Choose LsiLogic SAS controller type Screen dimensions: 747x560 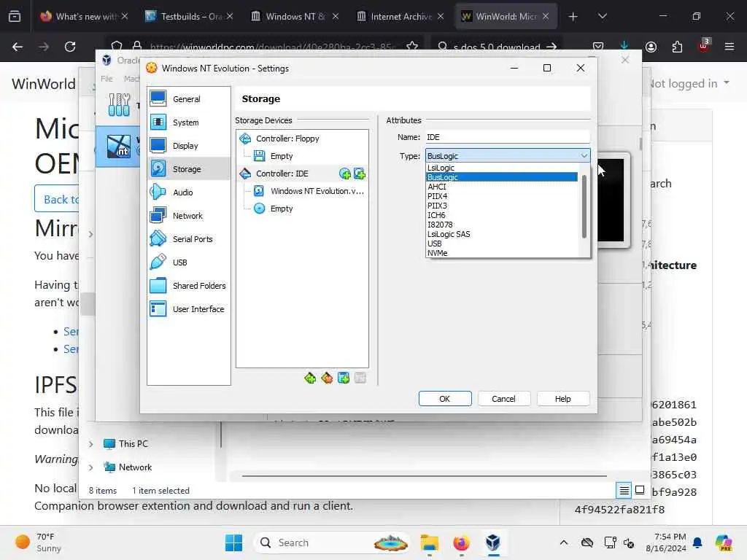502,234
